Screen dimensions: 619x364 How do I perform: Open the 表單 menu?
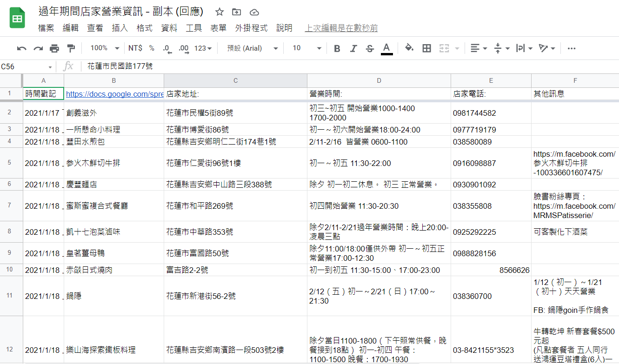click(x=219, y=28)
